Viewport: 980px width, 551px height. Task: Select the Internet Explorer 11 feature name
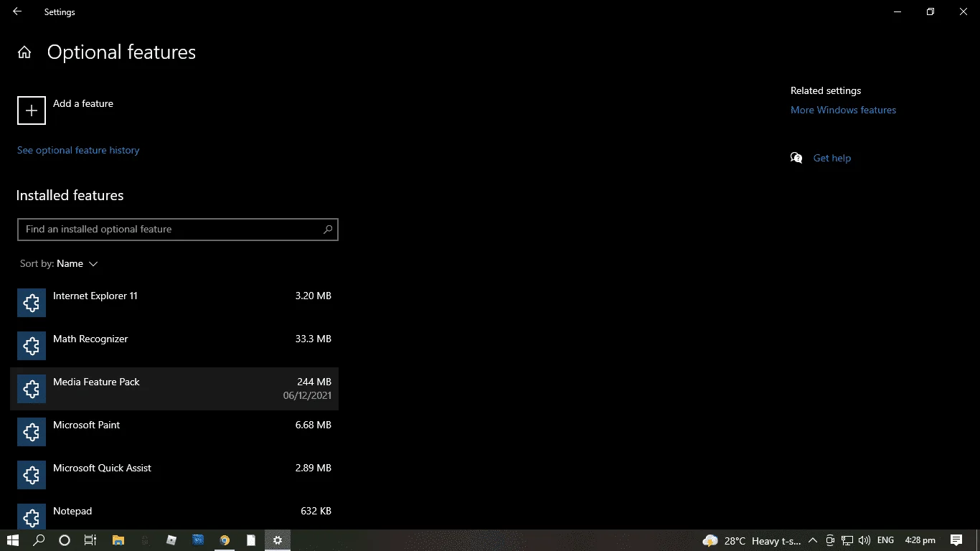click(x=95, y=296)
